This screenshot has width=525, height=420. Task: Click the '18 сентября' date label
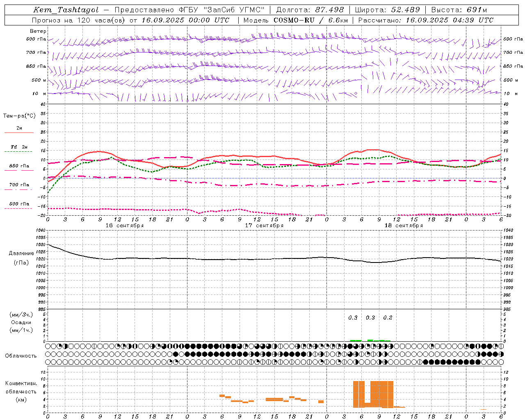pos(404,225)
